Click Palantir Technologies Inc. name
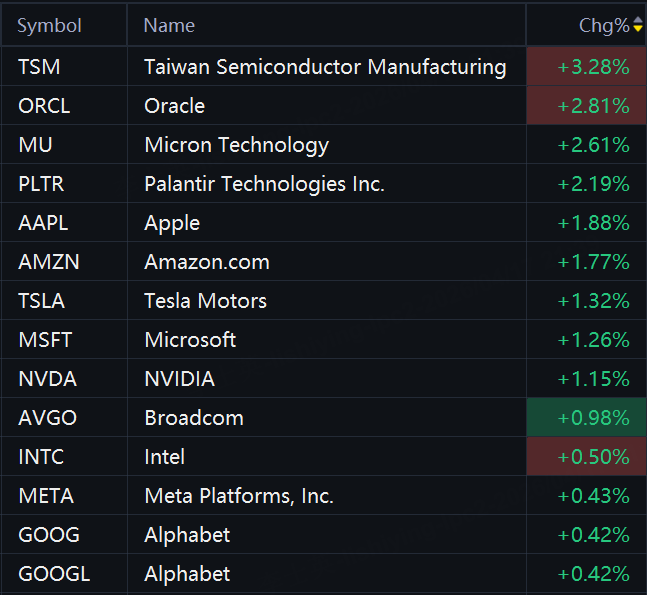The image size is (647, 595). [x=264, y=184]
